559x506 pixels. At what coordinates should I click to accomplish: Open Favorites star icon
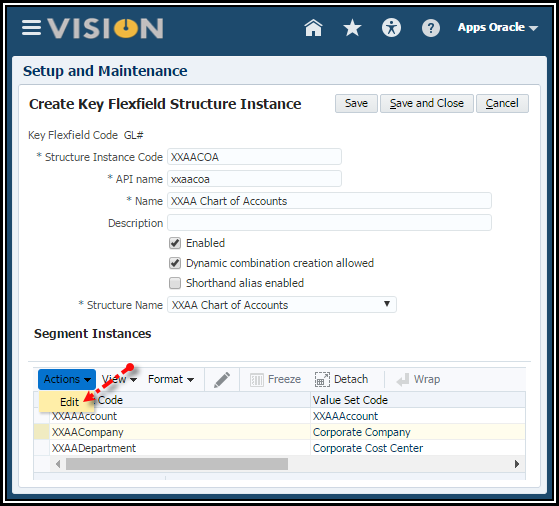click(352, 28)
